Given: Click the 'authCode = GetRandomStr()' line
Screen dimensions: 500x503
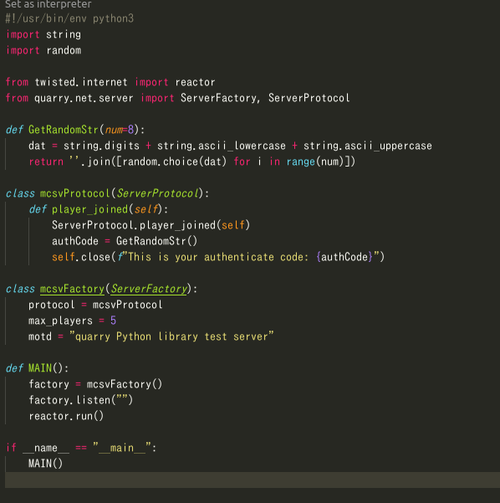Looking at the screenshot, I should [x=125, y=241].
